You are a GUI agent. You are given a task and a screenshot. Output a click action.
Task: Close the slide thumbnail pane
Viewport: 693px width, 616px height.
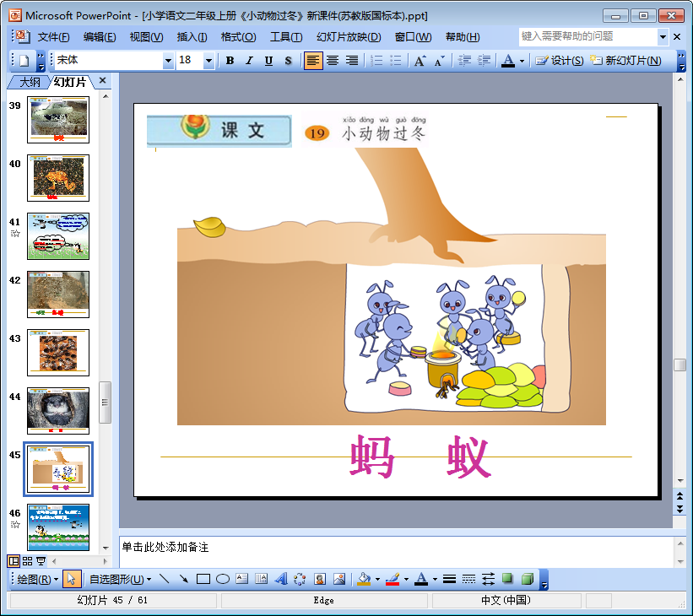[x=102, y=80]
